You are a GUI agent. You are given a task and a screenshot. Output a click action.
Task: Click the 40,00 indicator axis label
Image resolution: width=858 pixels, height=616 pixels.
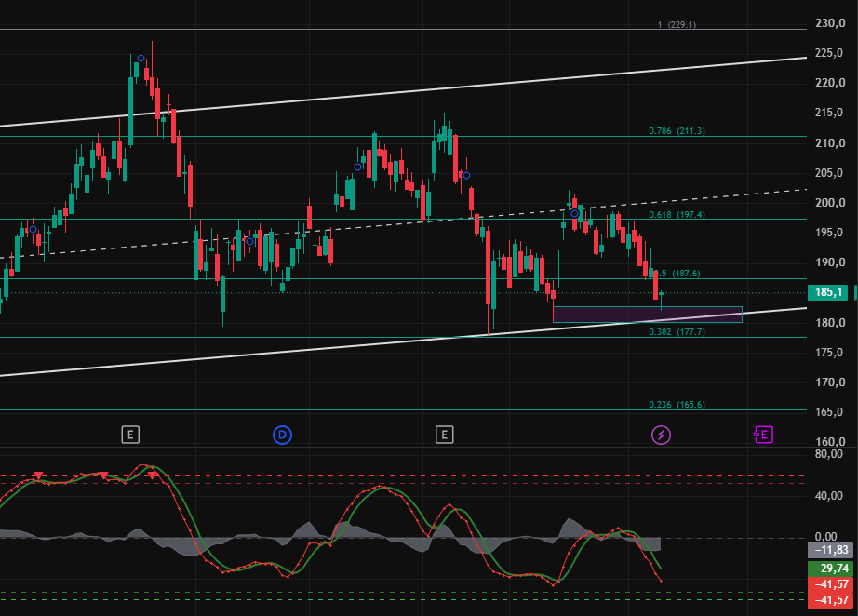[x=828, y=496]
